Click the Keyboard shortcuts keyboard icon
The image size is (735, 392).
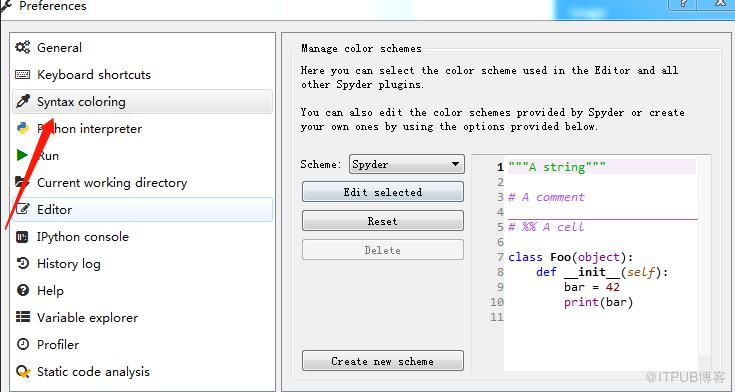22,75
